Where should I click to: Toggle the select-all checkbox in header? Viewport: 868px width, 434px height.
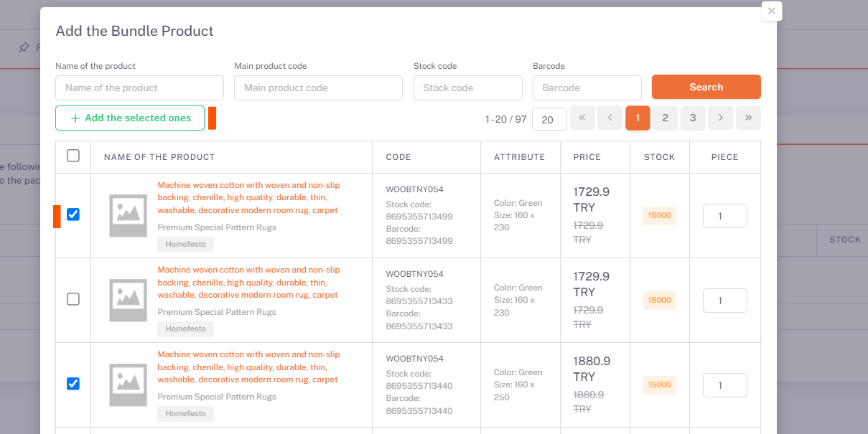[73, 156]
